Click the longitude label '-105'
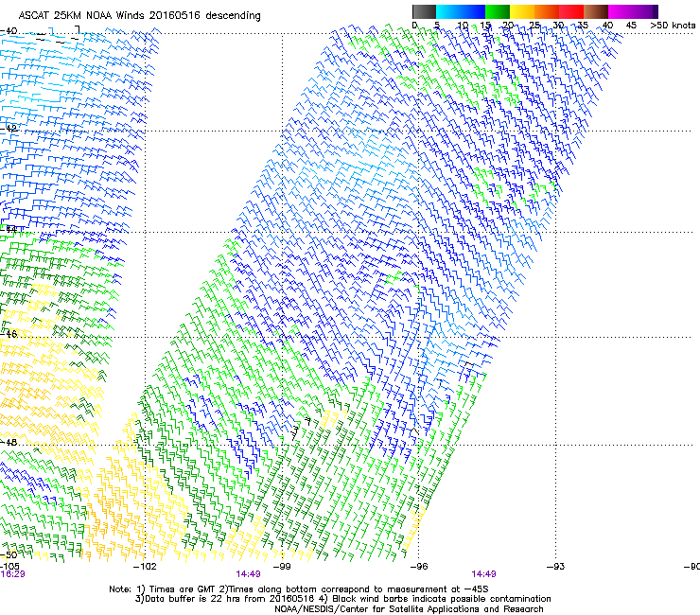Screen dimensions: 700x615 click(x=9, y=567)
